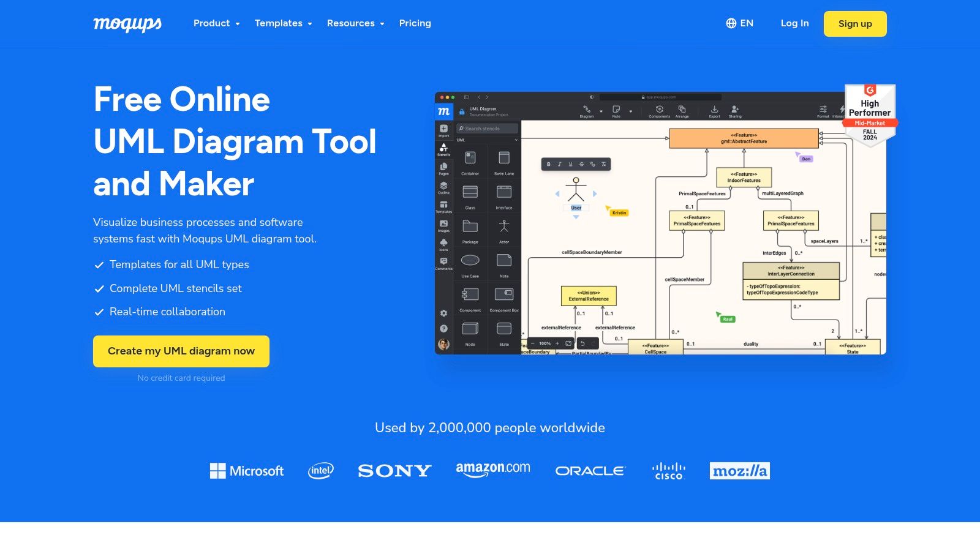Screen dimensions: 980x551
Task: Click the G2 High Performer badge
Action: click(x=870, y=114)
